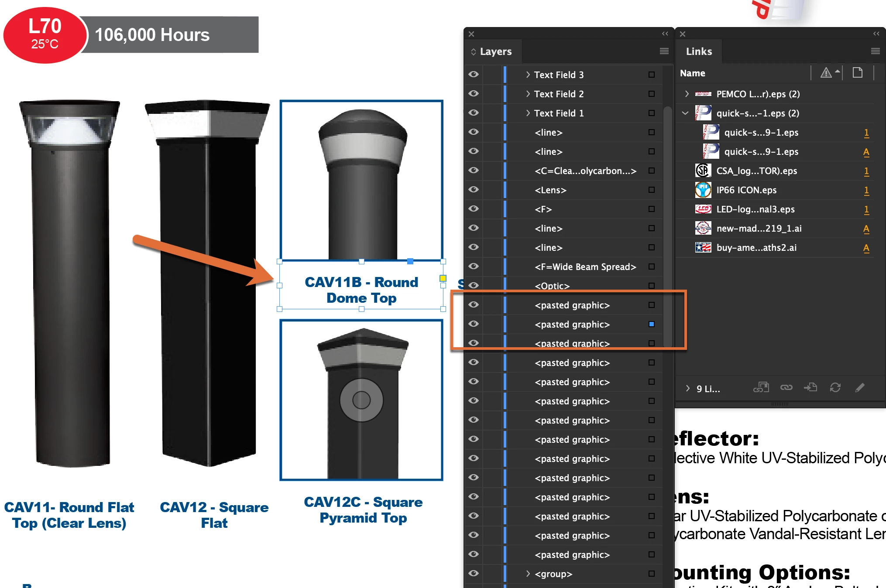Select the Links panel tab
886x588 pixels.
point(699,51)
